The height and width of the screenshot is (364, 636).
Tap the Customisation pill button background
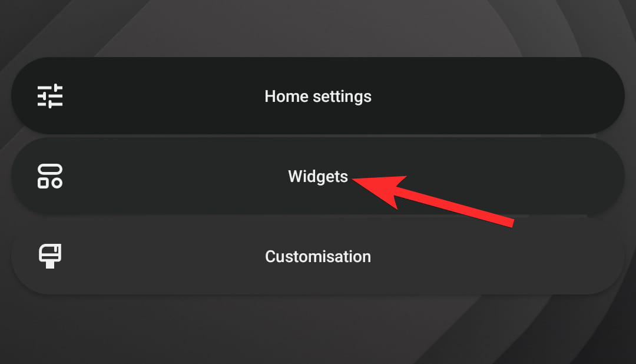tap(318, 256)
